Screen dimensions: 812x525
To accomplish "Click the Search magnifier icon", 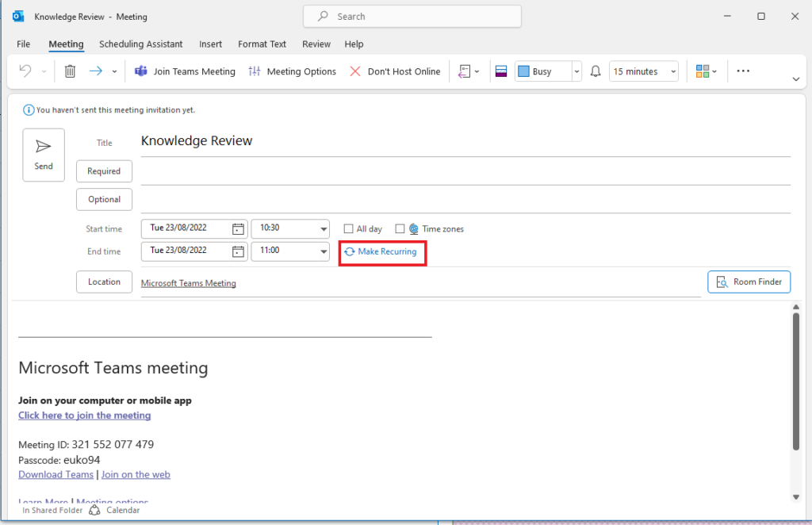I will tap(324, 16).
